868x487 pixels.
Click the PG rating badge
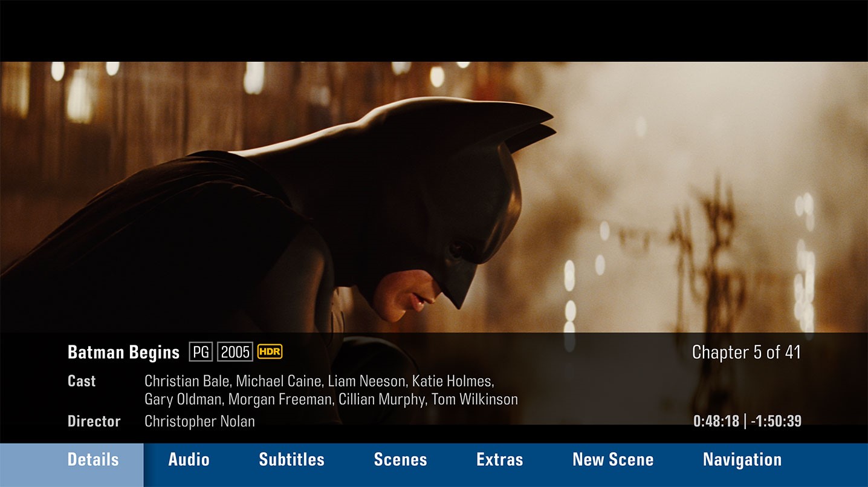[201, 352]
